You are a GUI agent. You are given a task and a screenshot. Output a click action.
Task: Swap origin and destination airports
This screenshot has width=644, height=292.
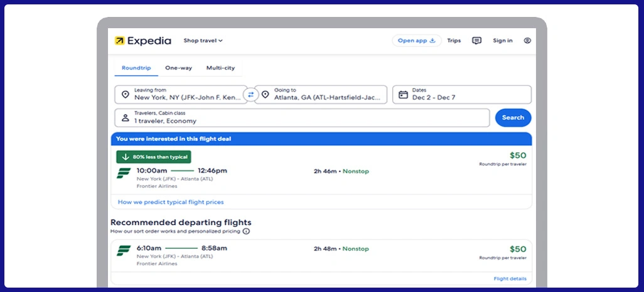[251, 95]
